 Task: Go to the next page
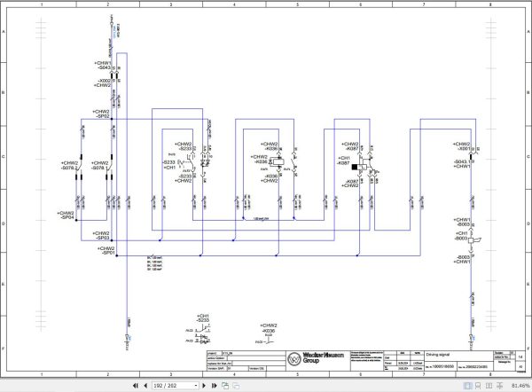(x=204, y=386)
